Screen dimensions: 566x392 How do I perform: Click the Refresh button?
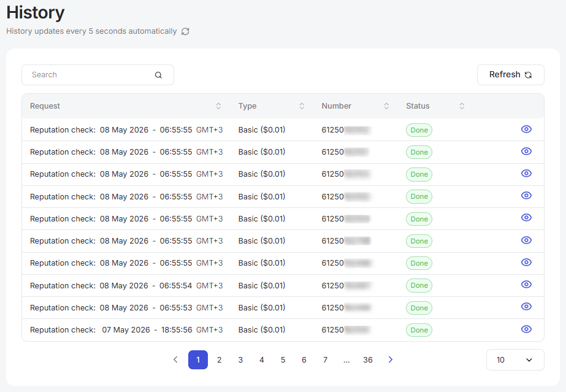pyautogui.click(x=510, y=75)
